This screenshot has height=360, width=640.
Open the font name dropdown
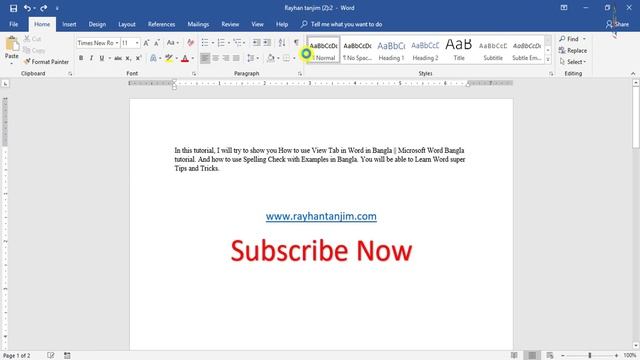click(117, 43)
